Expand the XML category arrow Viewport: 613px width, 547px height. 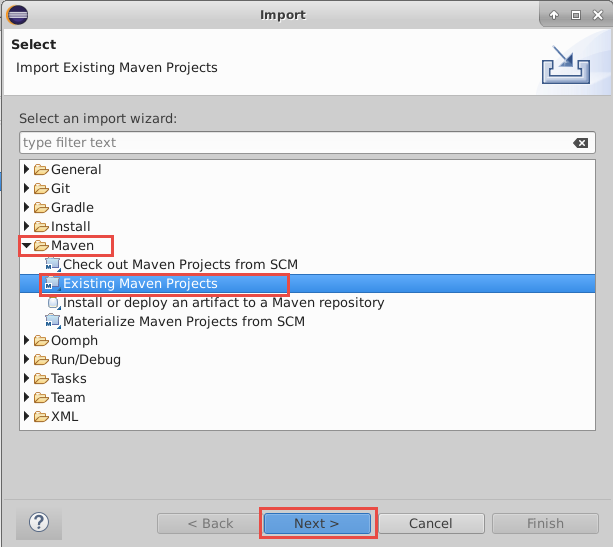click(27, 416)
